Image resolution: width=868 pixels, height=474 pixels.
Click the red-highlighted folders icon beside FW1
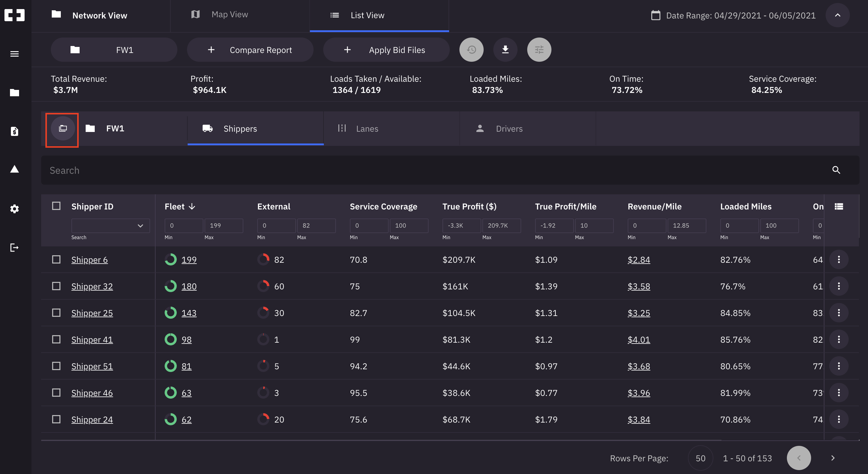(x=63, y=129)
